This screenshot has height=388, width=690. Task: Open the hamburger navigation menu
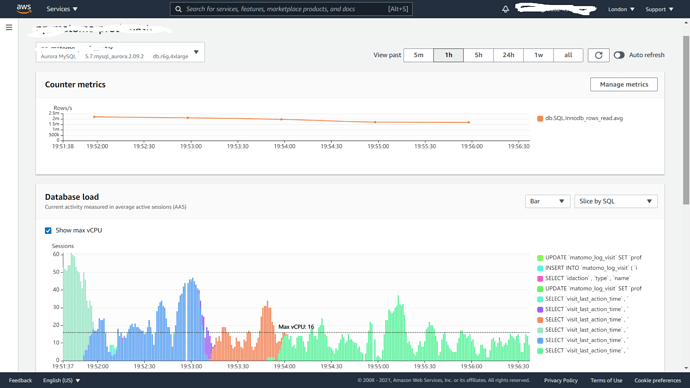point(9,27)
